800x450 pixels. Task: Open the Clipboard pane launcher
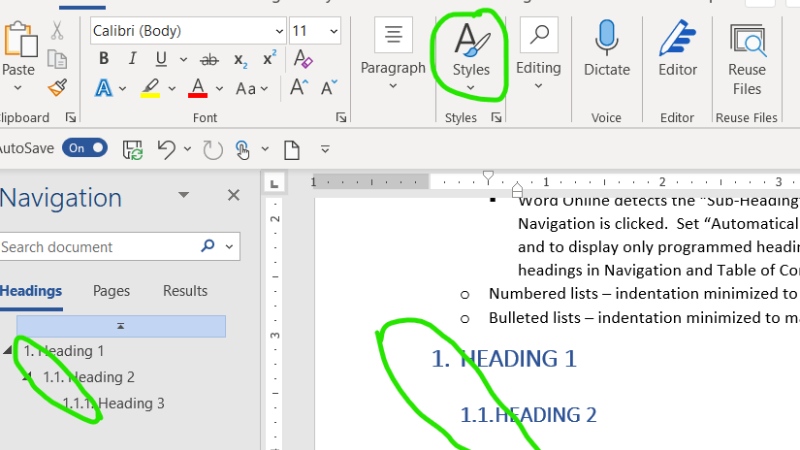tap(71, 118)
